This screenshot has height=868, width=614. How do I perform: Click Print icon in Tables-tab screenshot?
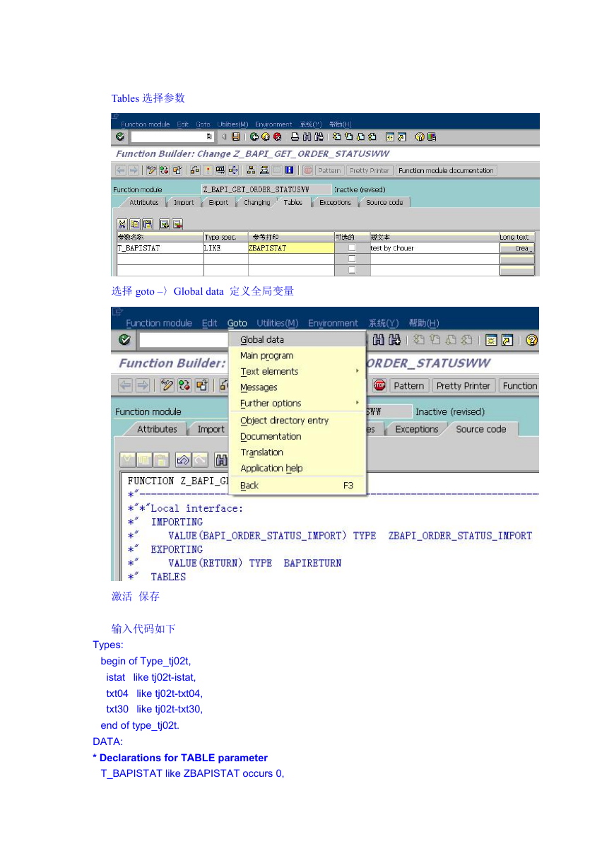tap(295, 136)
